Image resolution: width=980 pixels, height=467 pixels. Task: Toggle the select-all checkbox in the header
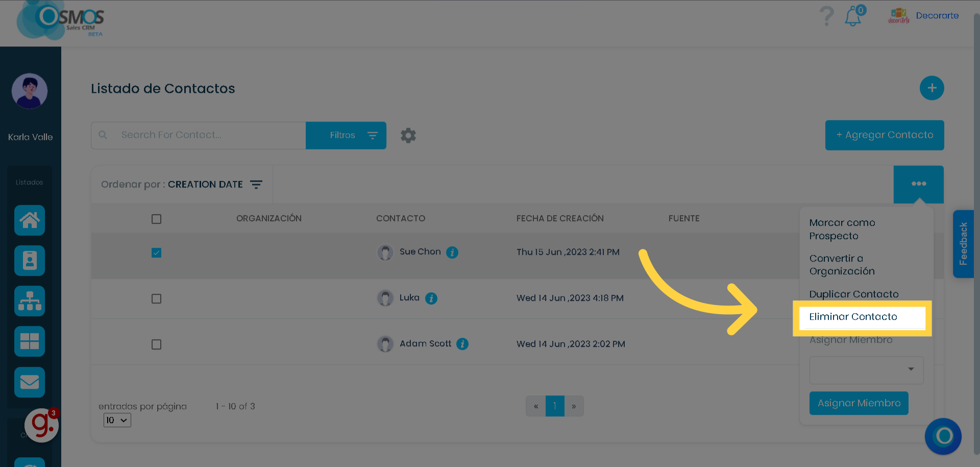pos(157,219)
